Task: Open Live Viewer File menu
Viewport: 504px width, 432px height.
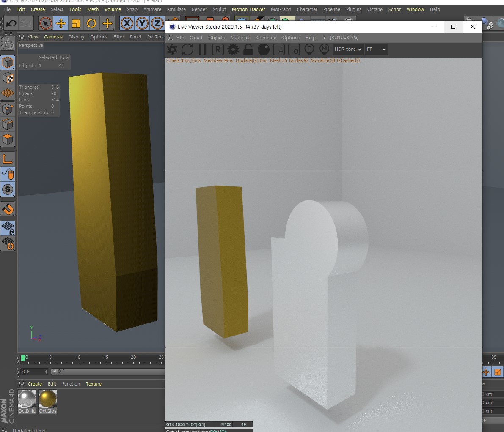Action: tap(180, 38)
